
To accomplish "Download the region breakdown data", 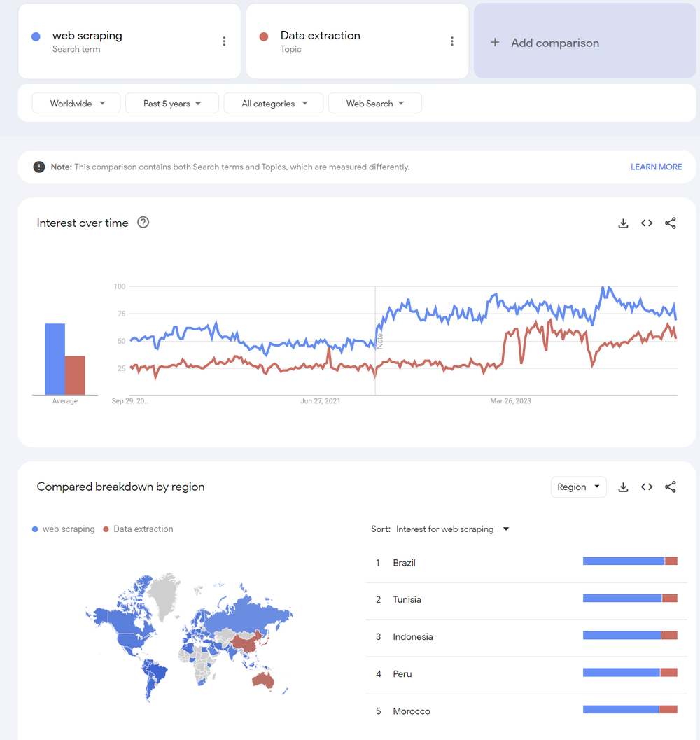I will [x=623, y=487].
